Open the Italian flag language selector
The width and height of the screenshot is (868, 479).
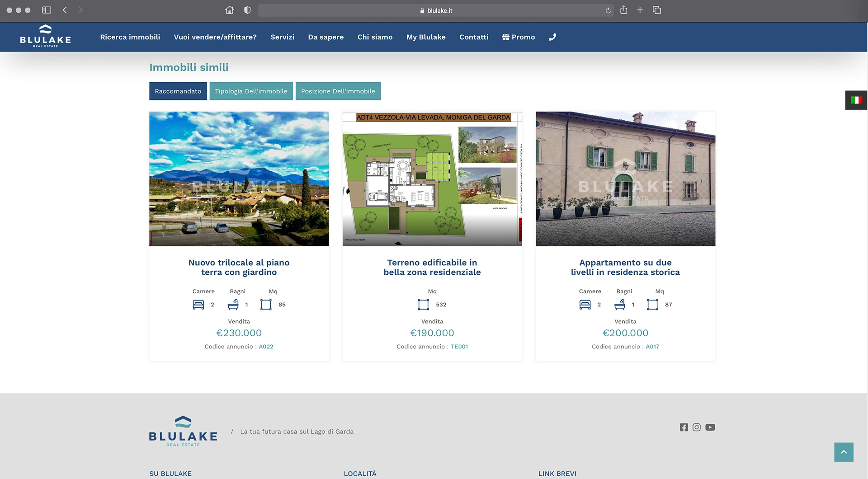pos(856,100)
